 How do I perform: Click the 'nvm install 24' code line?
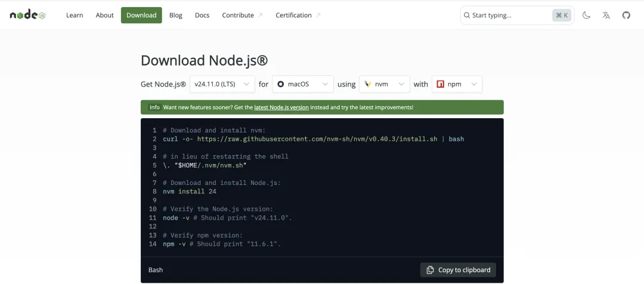190,192
